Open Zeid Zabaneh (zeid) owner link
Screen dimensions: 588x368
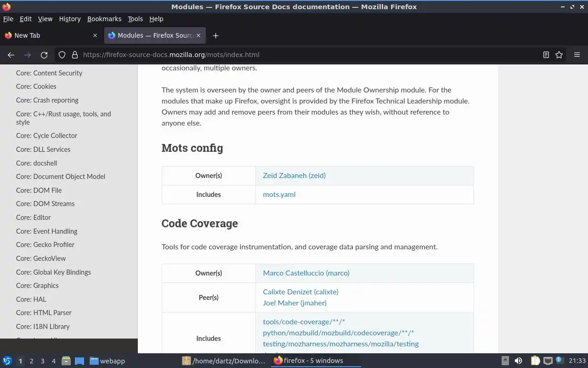point(294,176)
